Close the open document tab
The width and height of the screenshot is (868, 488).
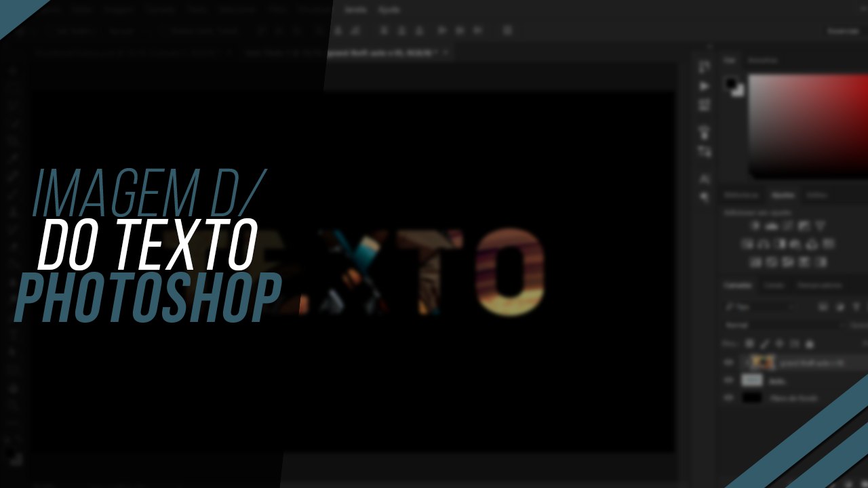point(446,52)
